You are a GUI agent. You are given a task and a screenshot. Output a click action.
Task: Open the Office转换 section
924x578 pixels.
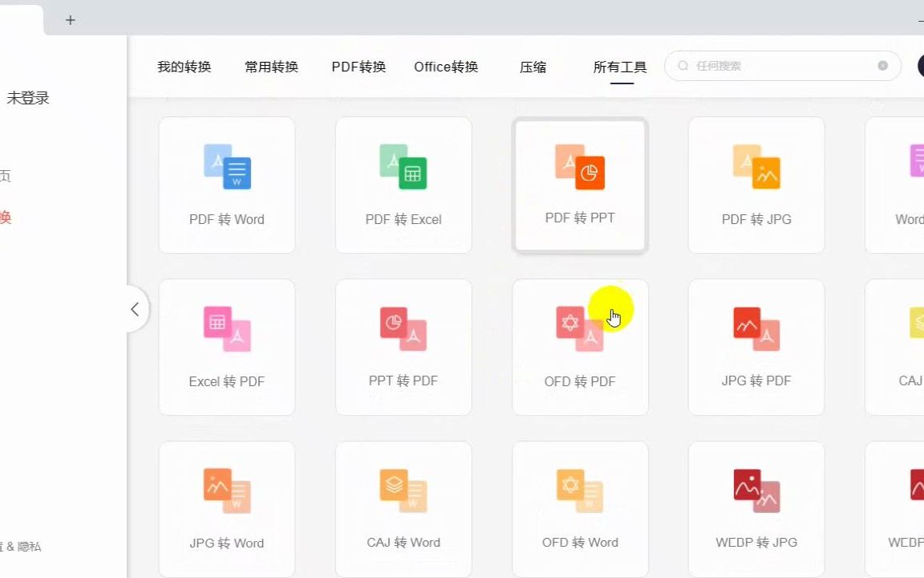coord(445,67)
